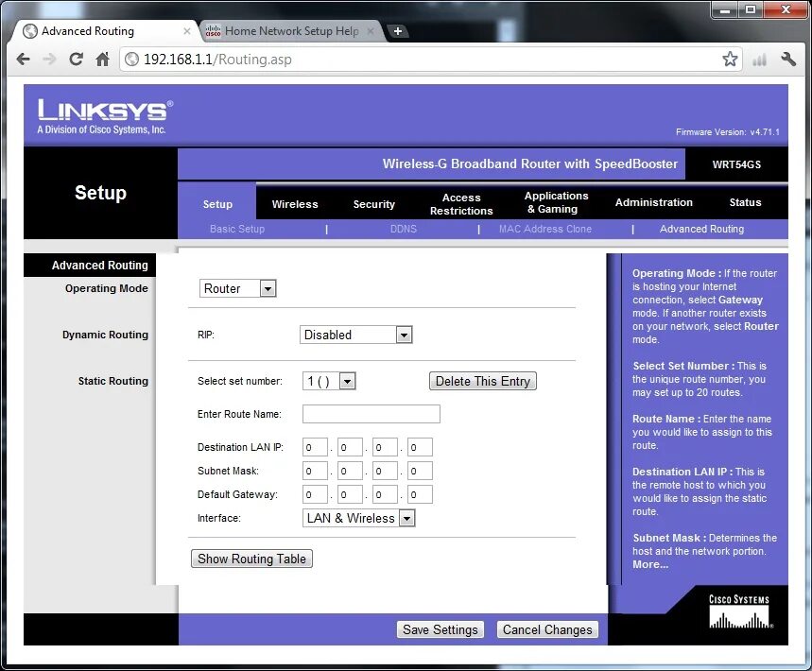Click the 'Firmware Version: v4.71.1' text
812x671 pixels.
click(728, 132)
